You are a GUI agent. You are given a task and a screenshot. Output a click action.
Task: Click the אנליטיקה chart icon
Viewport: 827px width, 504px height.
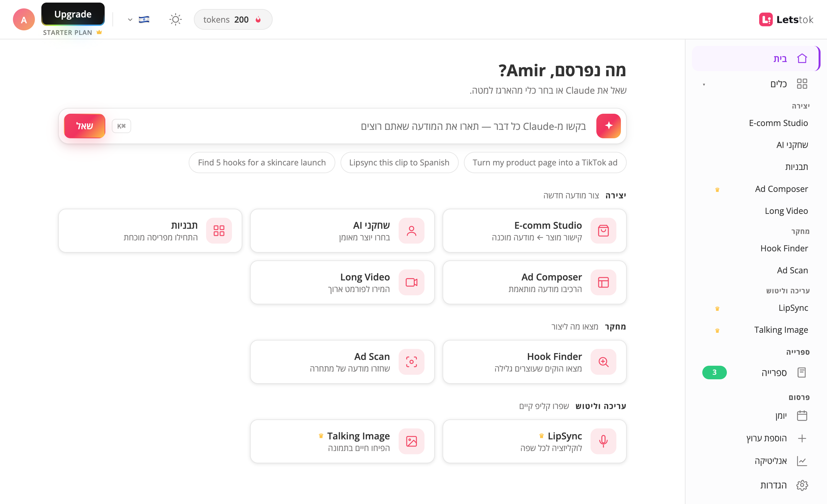802,461
